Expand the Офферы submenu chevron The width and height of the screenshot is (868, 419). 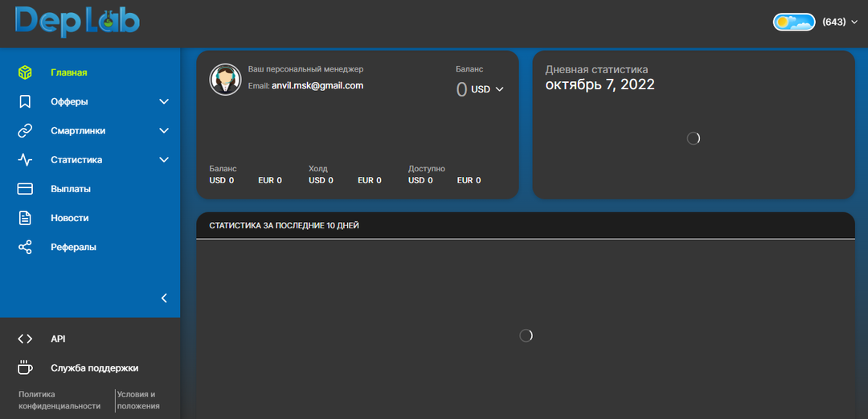[x=164, y=102]
